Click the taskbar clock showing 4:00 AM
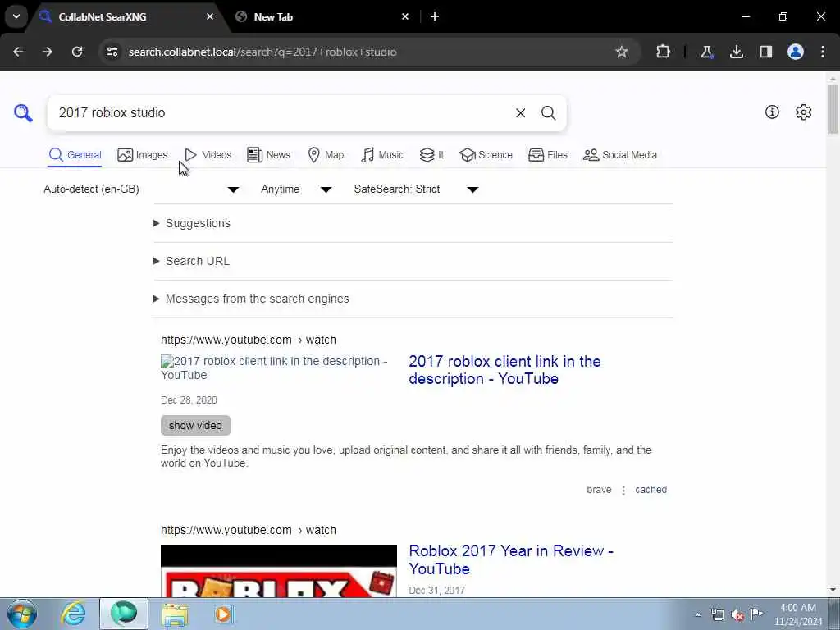Screen dimensions: 840x630 (798, 614)
